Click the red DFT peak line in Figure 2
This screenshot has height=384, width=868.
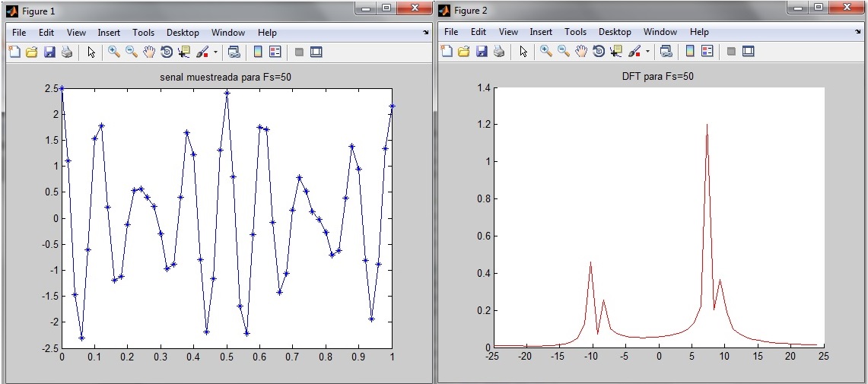[707, 137]
